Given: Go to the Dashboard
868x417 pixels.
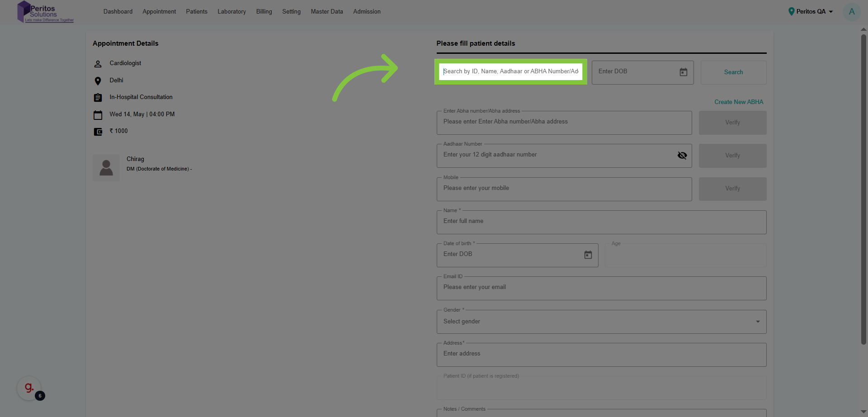Looking at the screenshot, I should (118, 11).
